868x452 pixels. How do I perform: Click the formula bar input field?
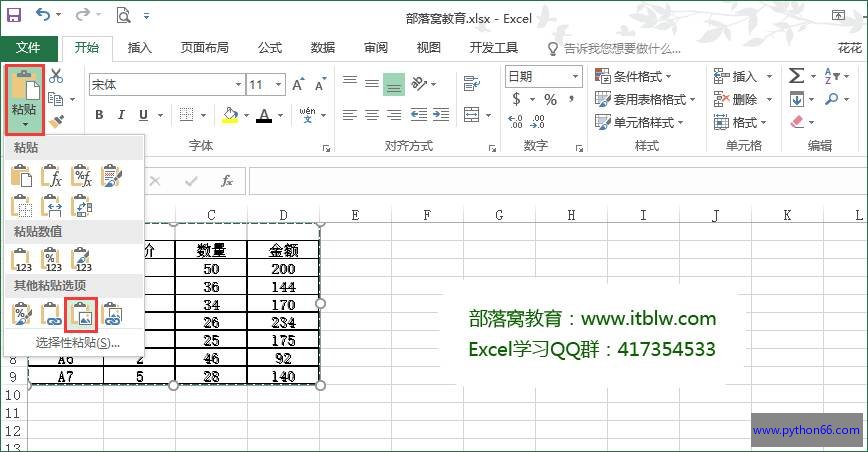point(550,181)
